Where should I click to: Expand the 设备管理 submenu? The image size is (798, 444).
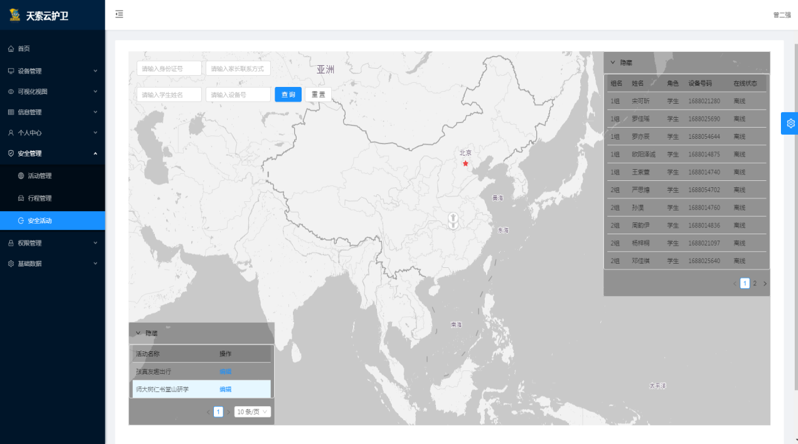(95, 71)
